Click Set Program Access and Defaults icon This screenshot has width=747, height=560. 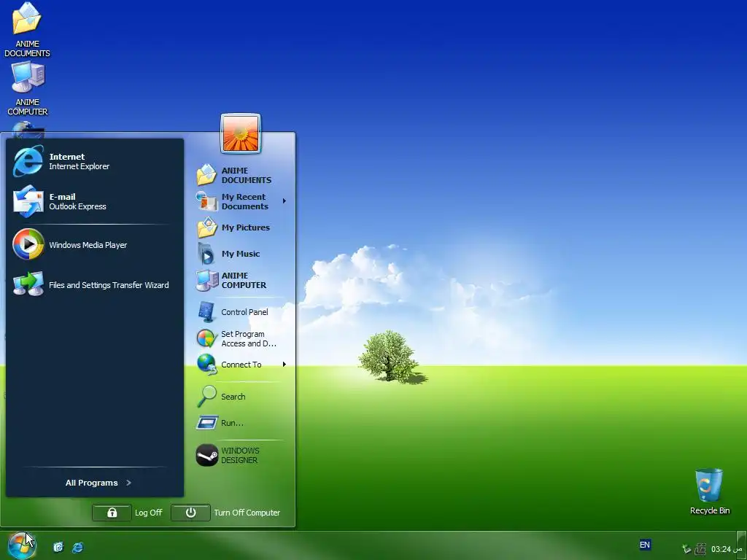click(x=206, y=338)
